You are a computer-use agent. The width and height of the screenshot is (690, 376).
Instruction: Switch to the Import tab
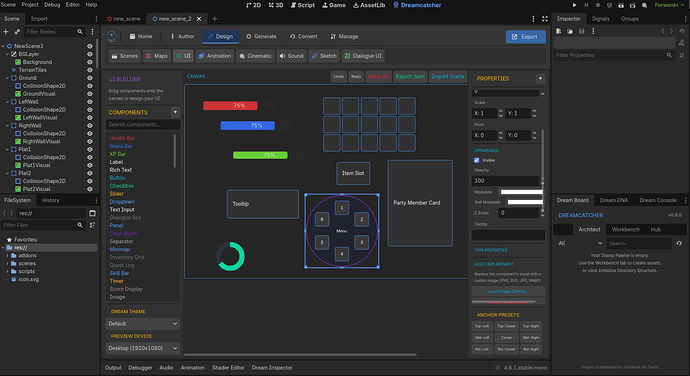tap(39, 18)
